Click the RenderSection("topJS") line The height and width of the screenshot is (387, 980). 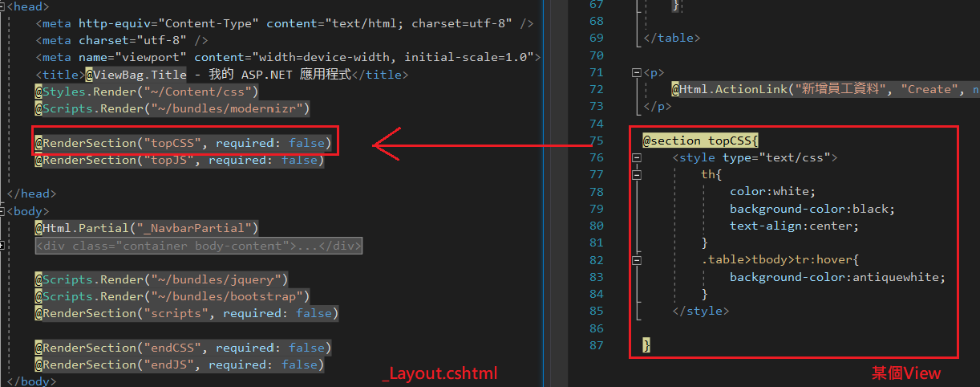point(179,160)
